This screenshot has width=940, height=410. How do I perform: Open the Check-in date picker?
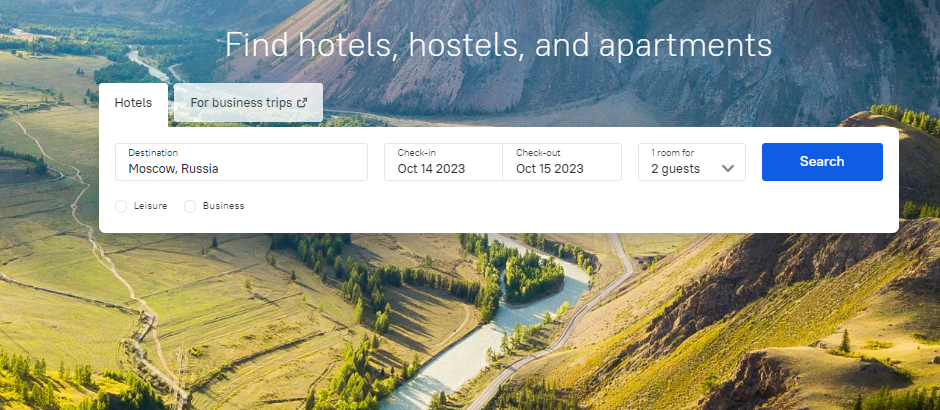coord(444,162)
